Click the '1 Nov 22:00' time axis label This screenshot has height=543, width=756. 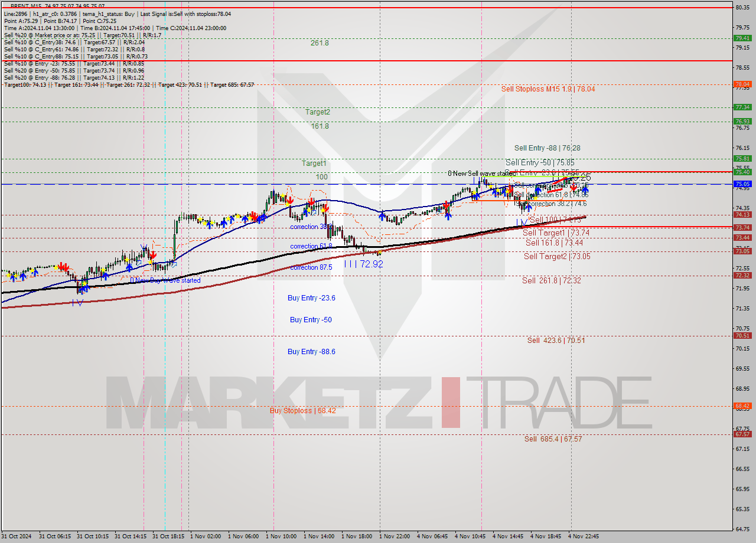click(x=394, y=537)
